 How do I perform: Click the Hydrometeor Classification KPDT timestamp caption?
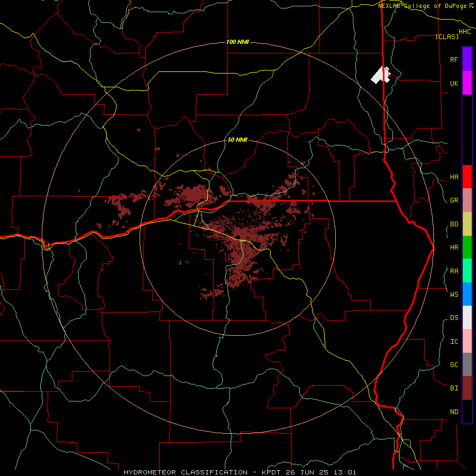[240, 472]
